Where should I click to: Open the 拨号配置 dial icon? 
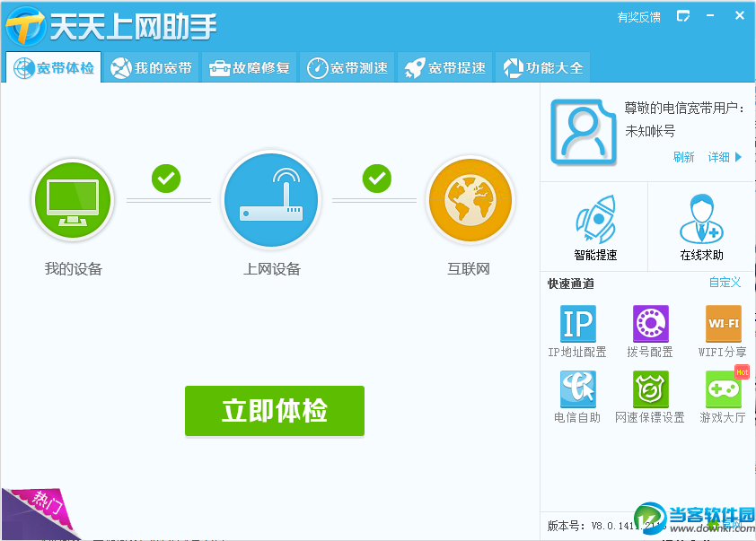coord(650,324)
